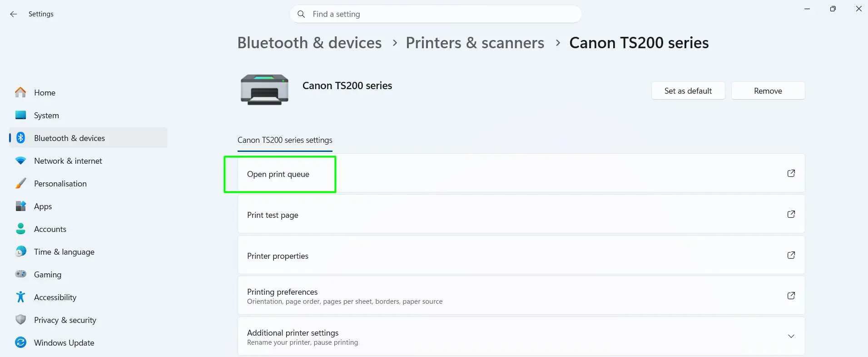Click external link icon for Printing preferences

pos(791,296)
